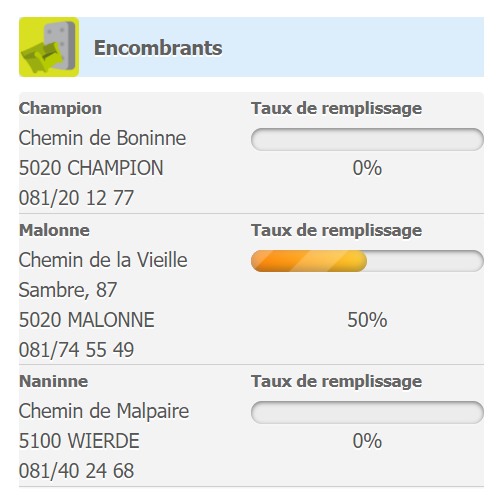Click the Chemin de Malpaire address
502x495 pixels.
coord(104,411)
